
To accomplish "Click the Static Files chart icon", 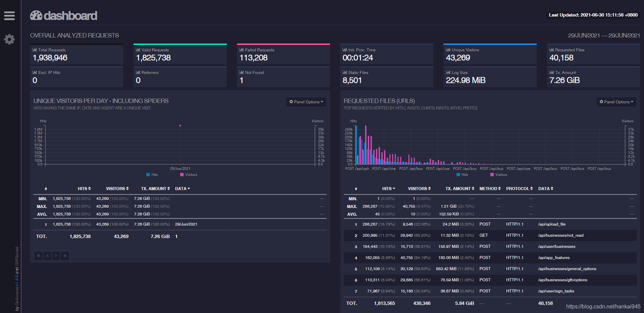I will 345,72.
